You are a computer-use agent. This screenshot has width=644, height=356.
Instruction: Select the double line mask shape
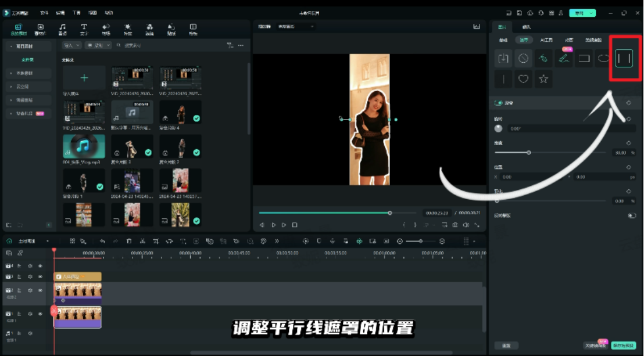coord(624,58)
